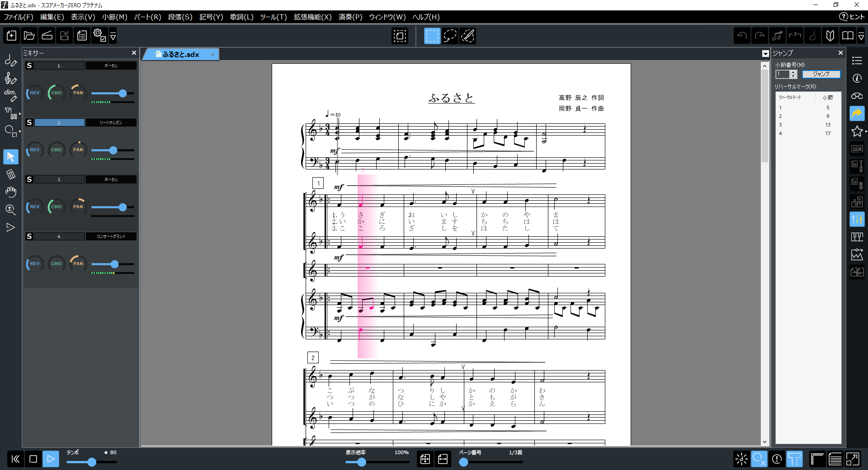Screen dimensions: 868x470
Task: Toggle PAN knob on track 4
Action: 78,264
